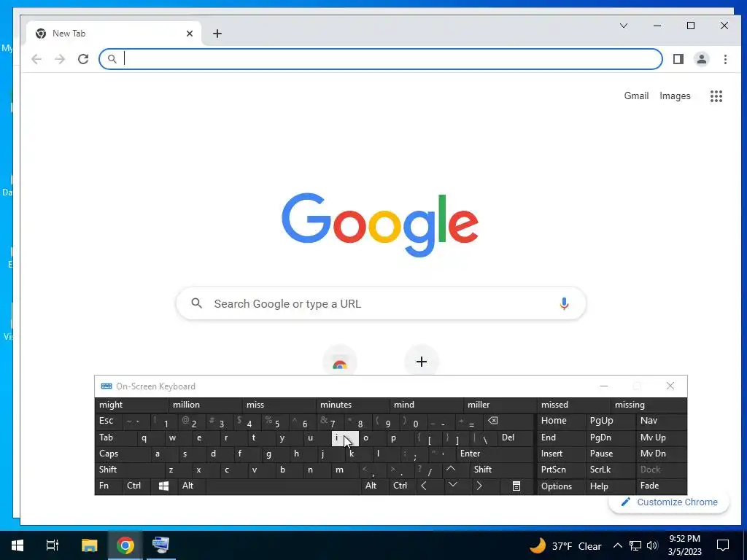This screenshot has width=747, height=560.
Task: Select the New Tab browser tab
Action: click(x=113, y=34)
